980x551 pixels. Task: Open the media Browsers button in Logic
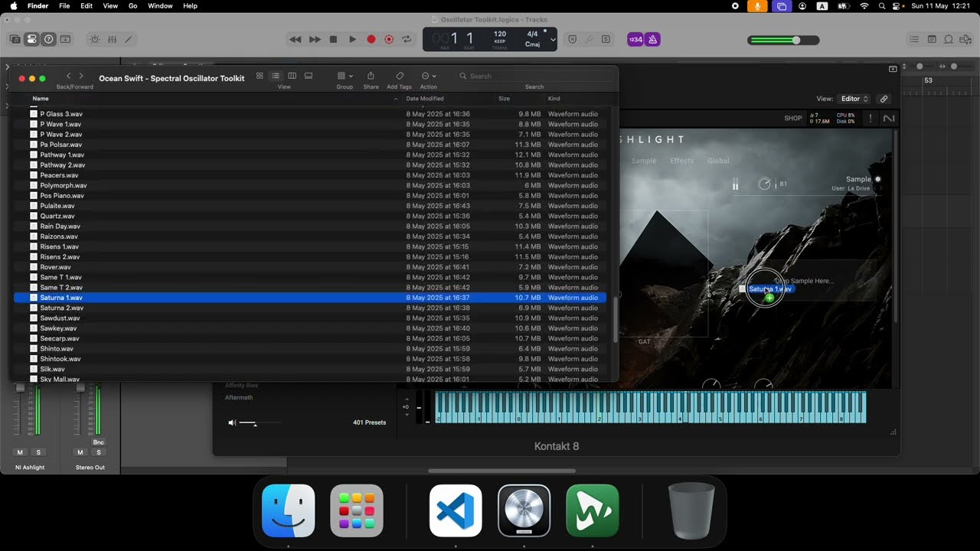click(x=965, y=39)
